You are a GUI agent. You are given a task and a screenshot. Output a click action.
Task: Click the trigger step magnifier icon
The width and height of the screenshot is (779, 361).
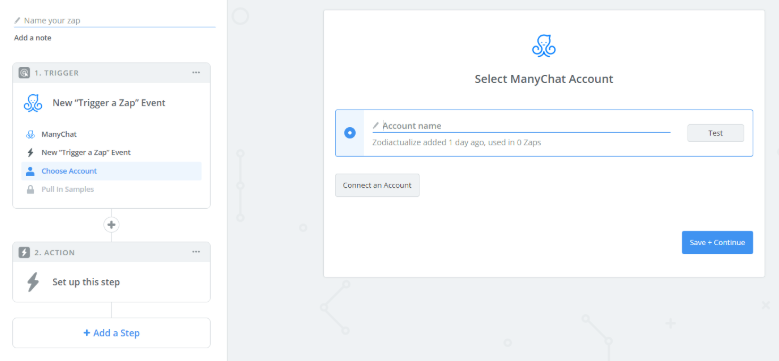tap(24, 73)
